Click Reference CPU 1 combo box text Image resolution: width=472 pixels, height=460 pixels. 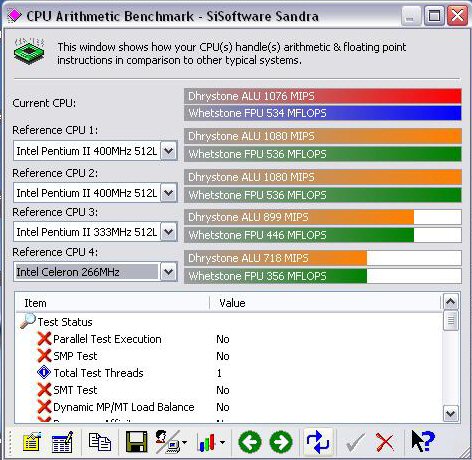[x=87, y=151]
